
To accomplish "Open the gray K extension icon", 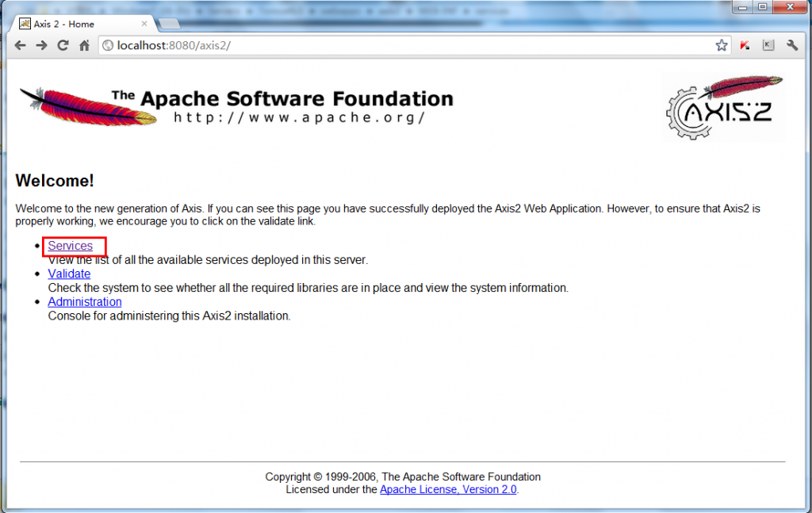I will point(768,45).
